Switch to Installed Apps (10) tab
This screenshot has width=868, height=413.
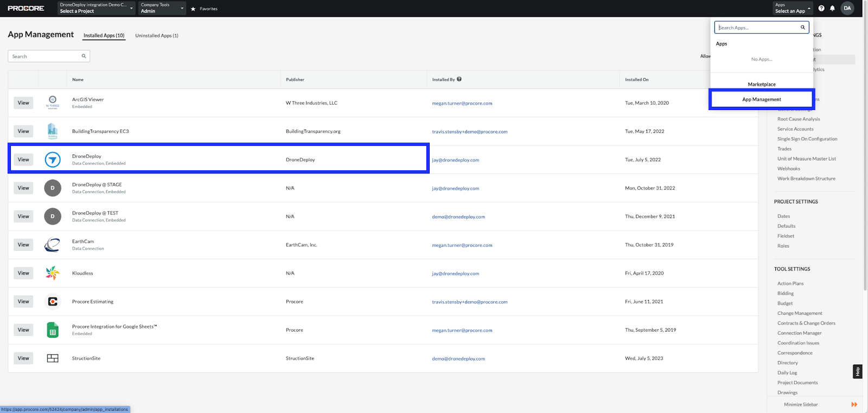click(104, 36)
